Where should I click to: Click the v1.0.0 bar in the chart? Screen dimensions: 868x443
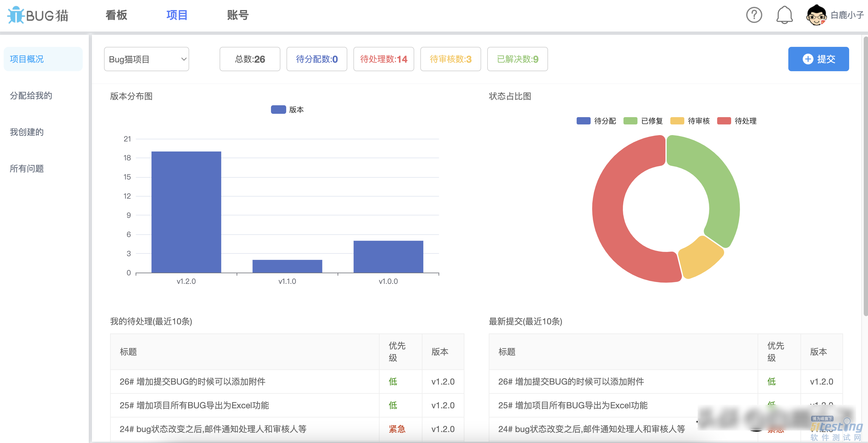[388, 256]
